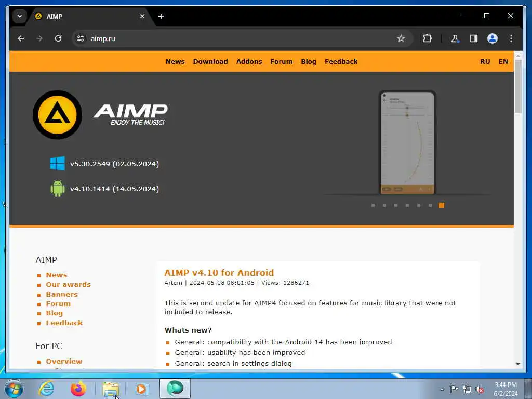
Task: Switch site language to RU
Action: 485,62
